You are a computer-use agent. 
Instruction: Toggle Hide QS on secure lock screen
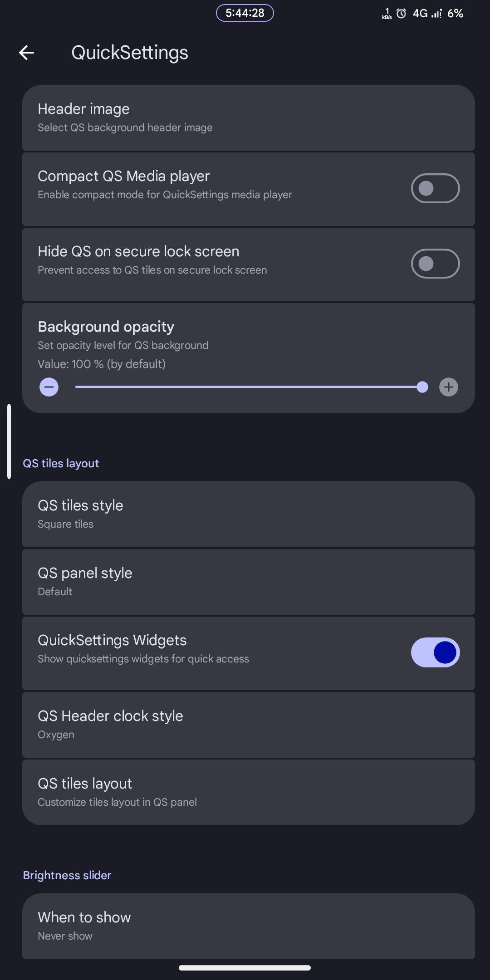tap(436, 264)
